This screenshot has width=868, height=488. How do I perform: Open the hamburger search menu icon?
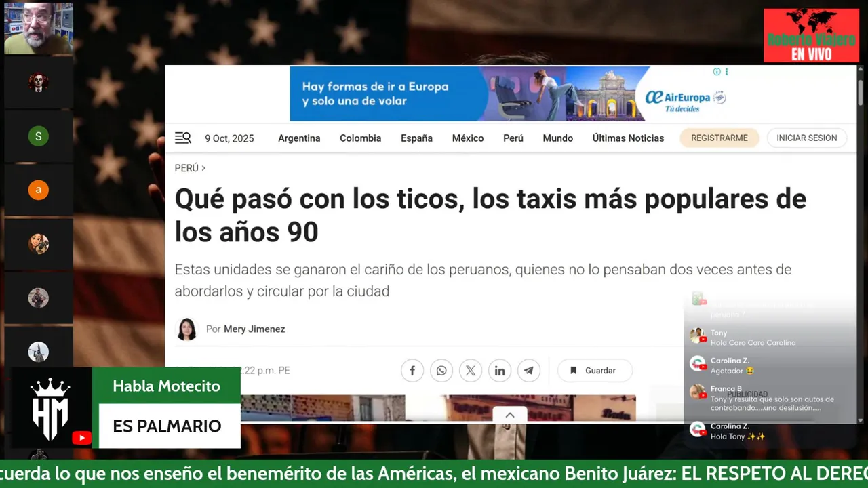tap(183, 138)
